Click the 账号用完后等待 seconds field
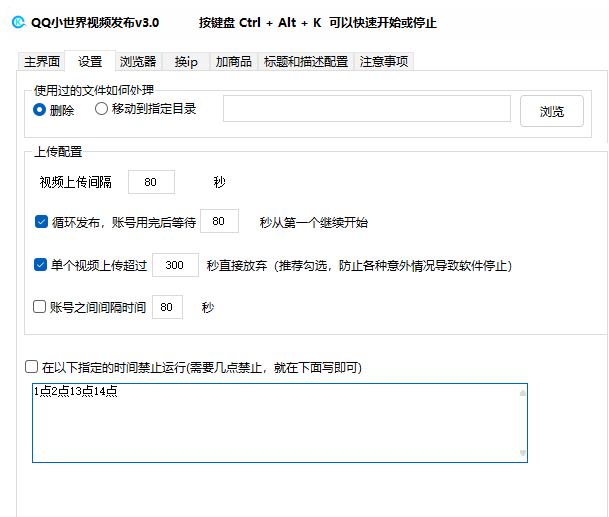609x517 pixels. point(219,222)
